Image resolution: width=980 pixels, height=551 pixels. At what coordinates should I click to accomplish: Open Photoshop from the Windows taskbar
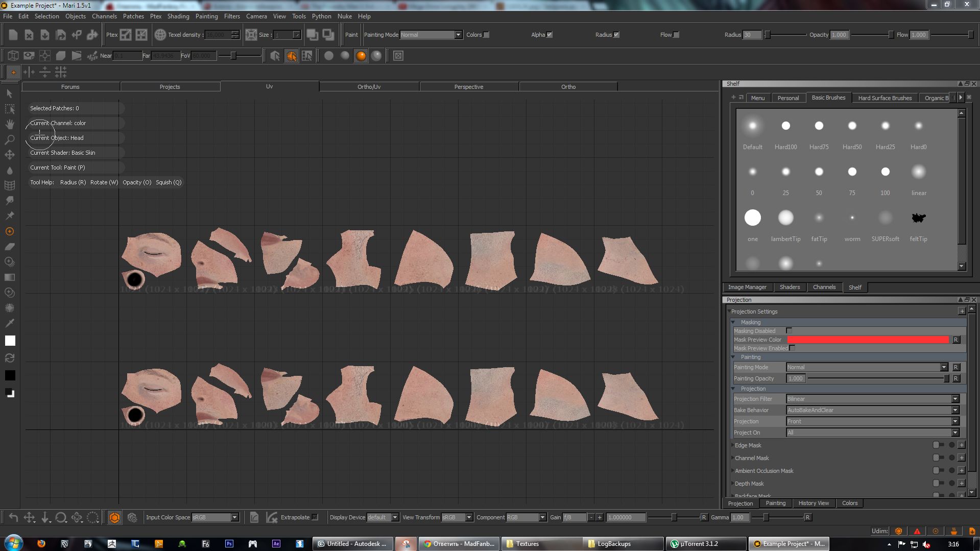click(x=229, y=544)
